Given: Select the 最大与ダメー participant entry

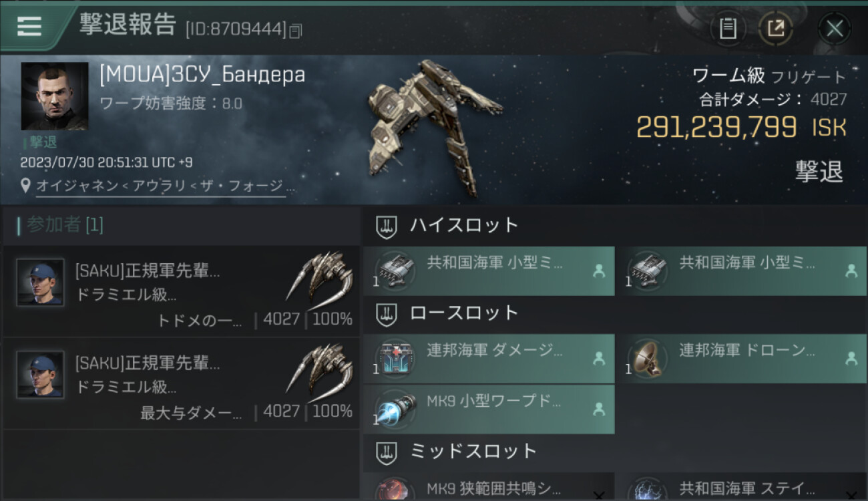Looking at the screenshot, I should pyautogui.click(x=182, y=383).
